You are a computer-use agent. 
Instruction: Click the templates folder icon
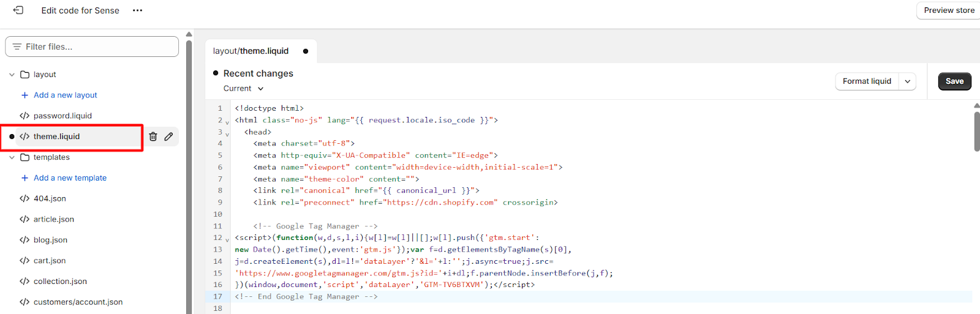(x=25, y=157)
